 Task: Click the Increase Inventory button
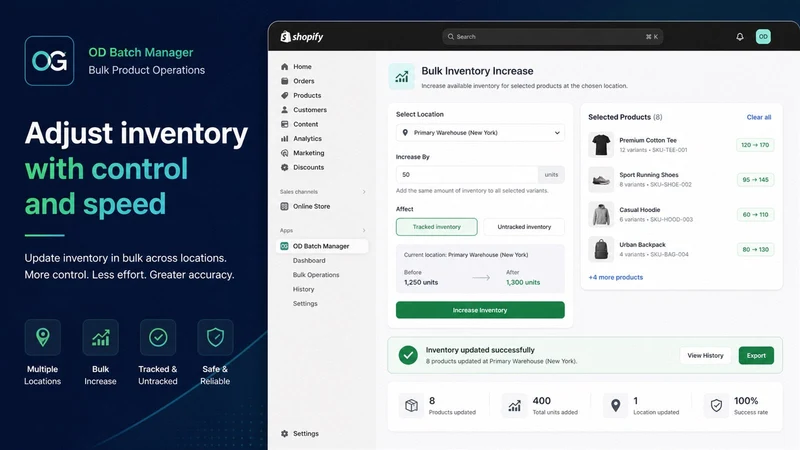click(x=480, y=310)
